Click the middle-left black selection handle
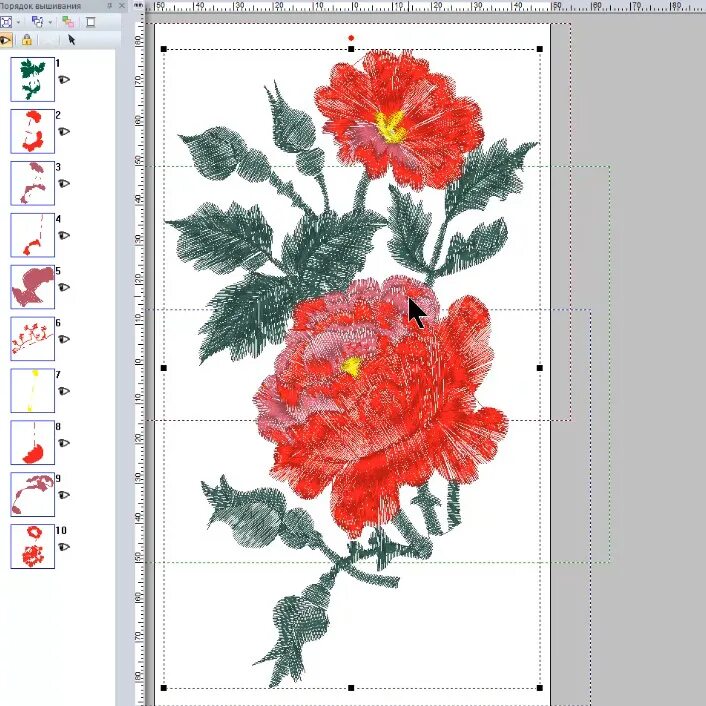The height and width of the screenshot is (706, 706). (163, 368)
